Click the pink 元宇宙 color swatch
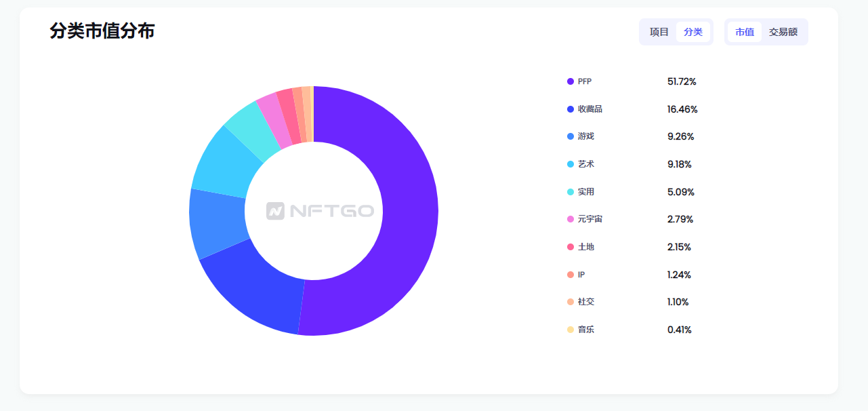Viewport: 868px width, 411px height. (571, 219)
